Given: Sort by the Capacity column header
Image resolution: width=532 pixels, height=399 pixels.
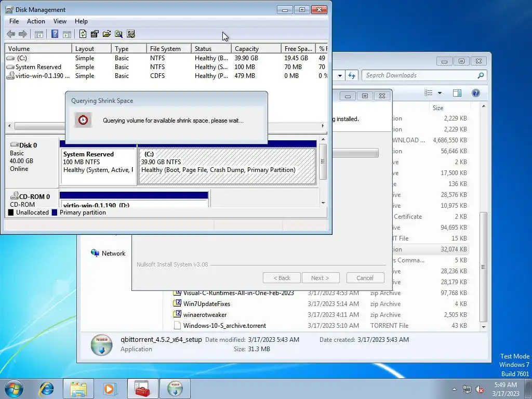Looking at the screenshot, I should [256, 48].
